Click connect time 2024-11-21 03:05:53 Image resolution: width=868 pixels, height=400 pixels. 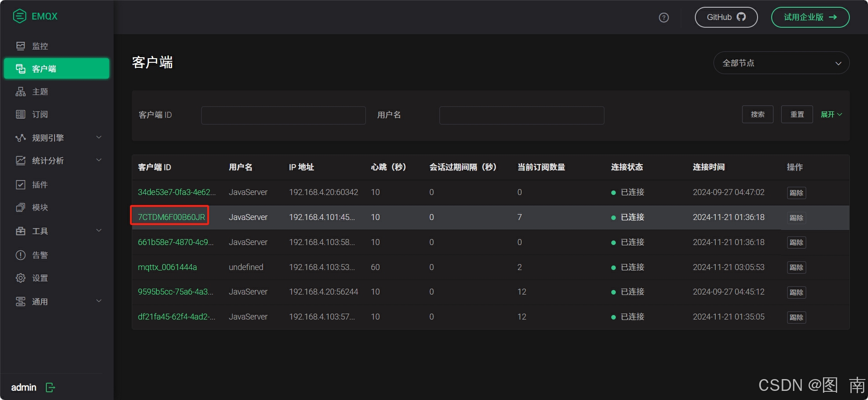tap(728, 267)
